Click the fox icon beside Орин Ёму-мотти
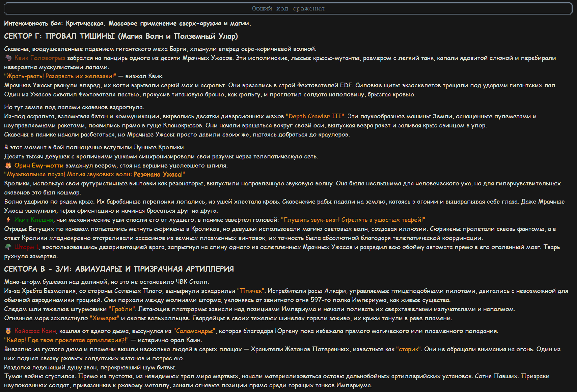 (8, 165)
